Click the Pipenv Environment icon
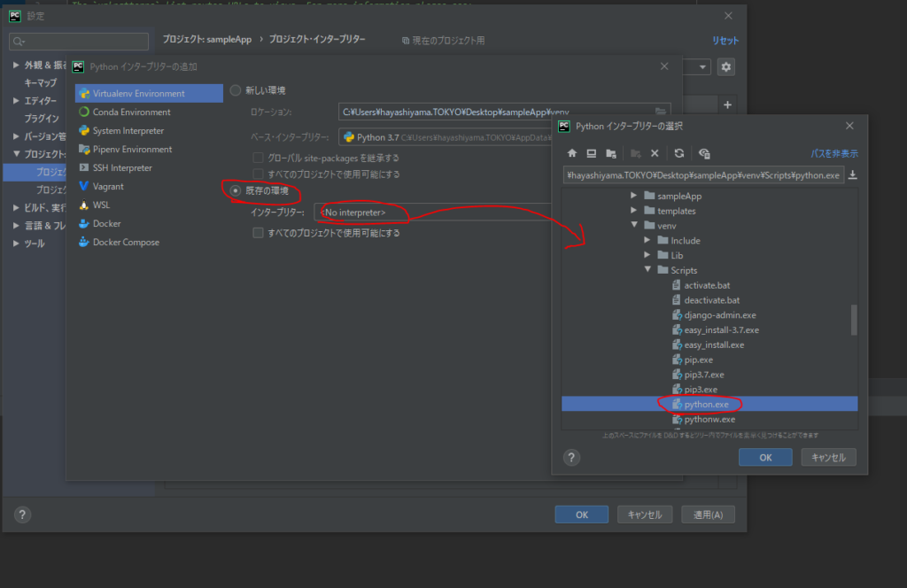This screenshot has height=588, width=907. pyautogui.click(x=84, y=149)
